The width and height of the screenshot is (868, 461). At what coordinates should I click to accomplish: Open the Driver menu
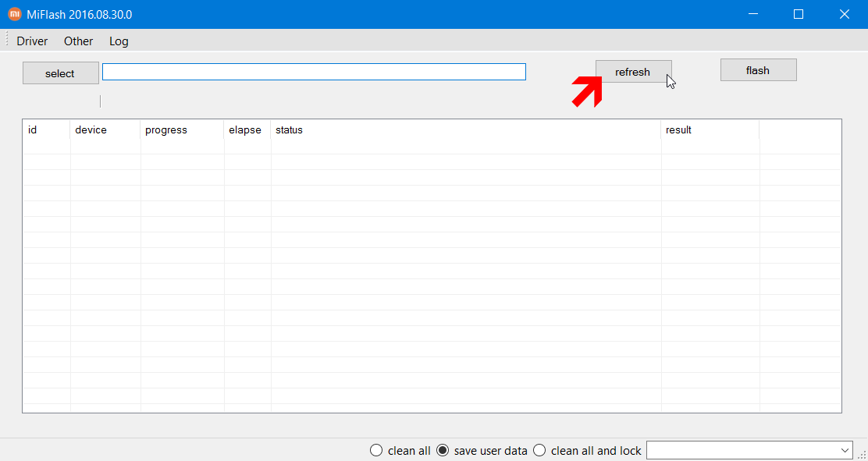[32, 41]
